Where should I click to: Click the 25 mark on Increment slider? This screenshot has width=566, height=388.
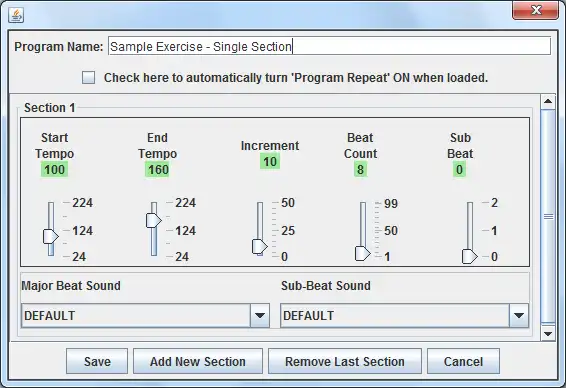pos(288,231)
